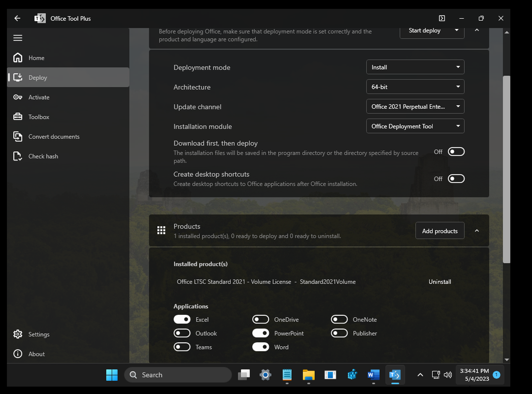Viewport: 532px width, 394px height.
Task: Open Notepad from the taskbar
Action: pos(287,375)
